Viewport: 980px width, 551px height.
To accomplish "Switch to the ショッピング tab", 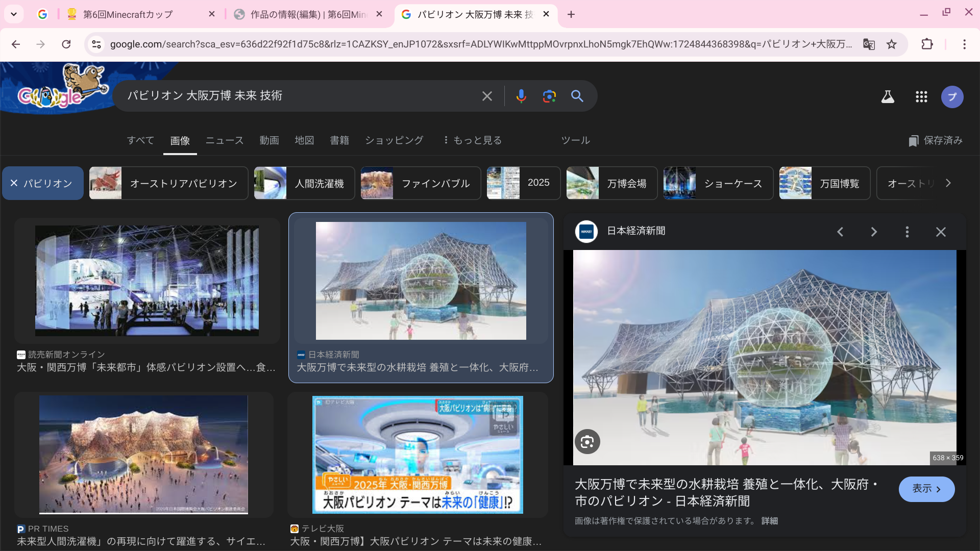I will (x=394, y=140).
